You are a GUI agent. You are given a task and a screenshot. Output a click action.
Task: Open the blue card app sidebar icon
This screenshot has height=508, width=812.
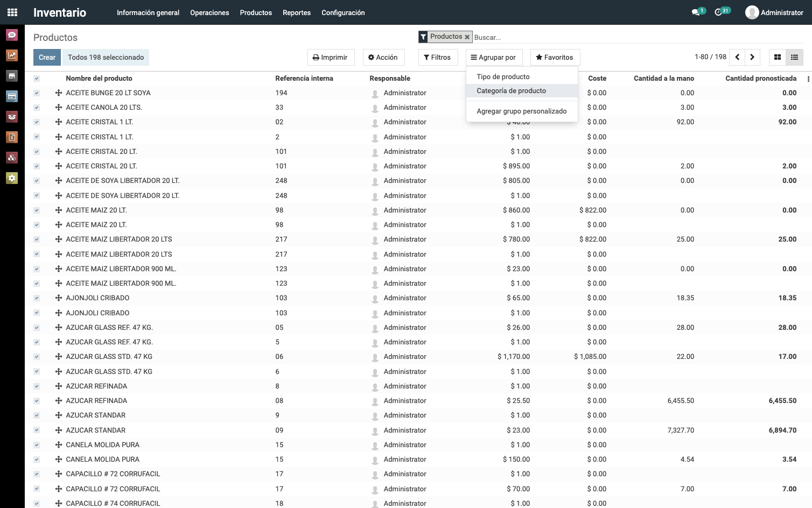click(x=12, y=96)
